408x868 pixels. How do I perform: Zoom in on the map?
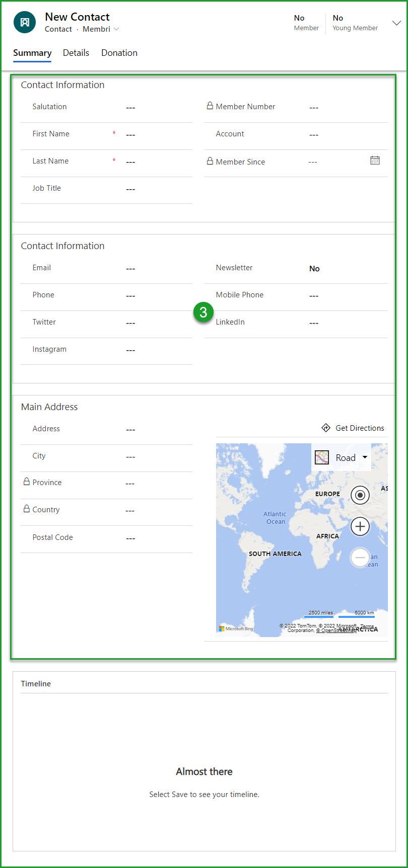click(360, 527)
